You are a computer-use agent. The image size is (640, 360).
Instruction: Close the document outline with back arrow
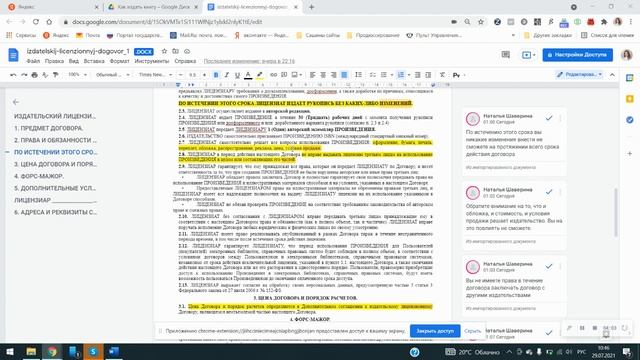point(16,102)
